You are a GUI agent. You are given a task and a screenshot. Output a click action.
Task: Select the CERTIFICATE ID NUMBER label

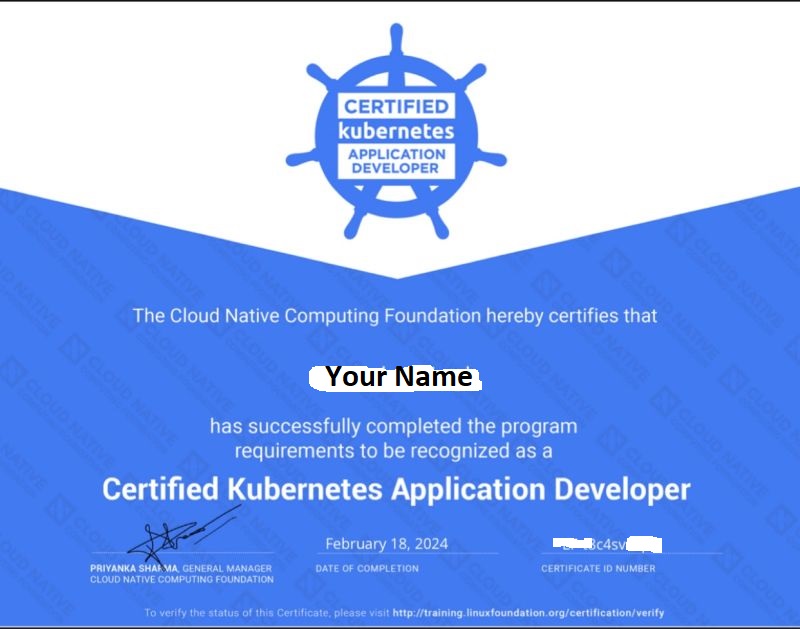598,567
